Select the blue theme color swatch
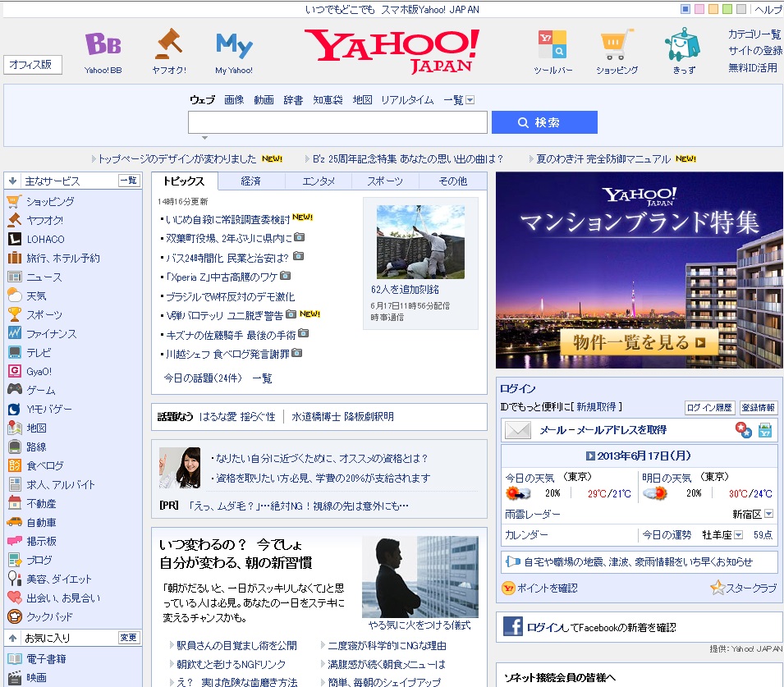This screenshot has width=784, height=687. [685, 9]
